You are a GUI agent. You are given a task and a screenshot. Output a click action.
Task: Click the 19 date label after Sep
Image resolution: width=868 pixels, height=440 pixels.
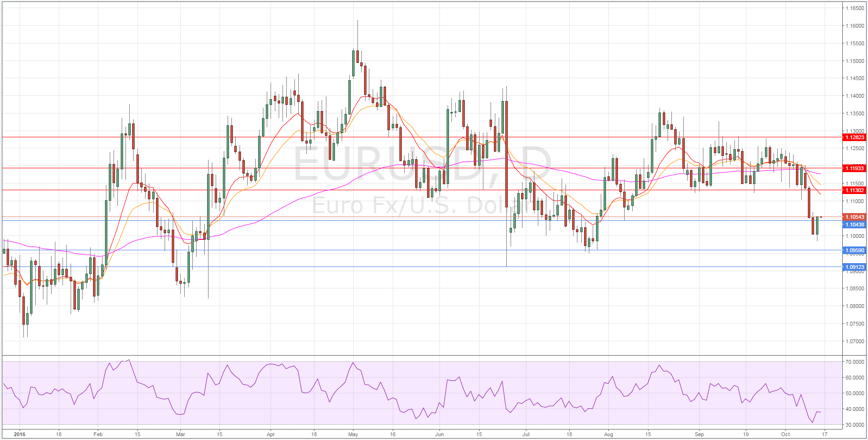pyautogui.click(x=746, y=434)
